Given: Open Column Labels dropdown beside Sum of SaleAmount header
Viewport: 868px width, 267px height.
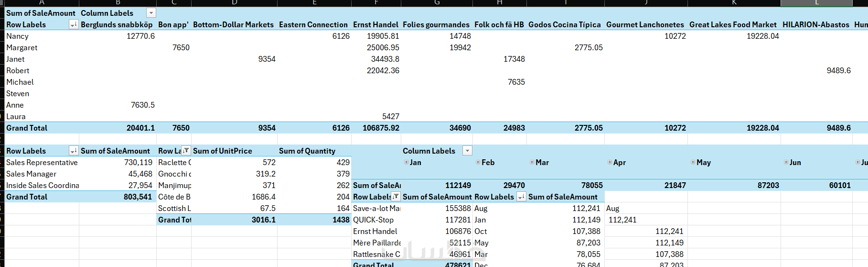Looking at the screenshot, I should 151,13.
